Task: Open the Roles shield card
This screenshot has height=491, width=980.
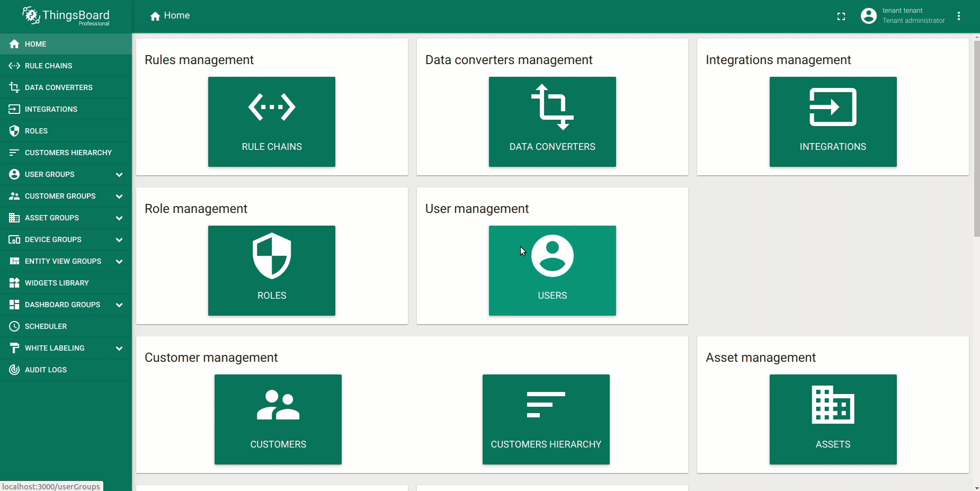Action: [271, 271]
